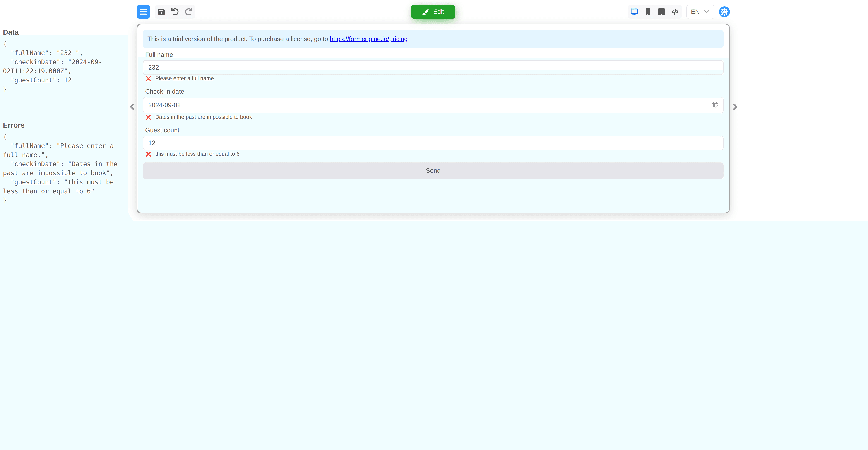
Task: Click the Undo icon
Action: [x=175, y=12]
